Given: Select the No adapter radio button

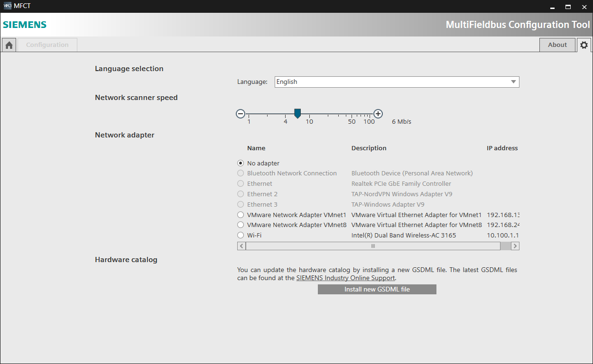Looking at the screenshot, I should click(241, 163).
